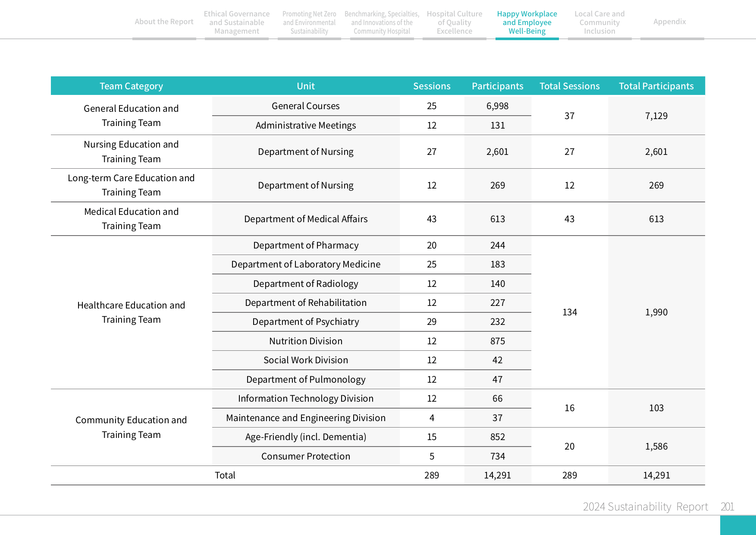Go to the Appendix tab
This screenshot has width=756, height=535.
(x=669, y=22)
